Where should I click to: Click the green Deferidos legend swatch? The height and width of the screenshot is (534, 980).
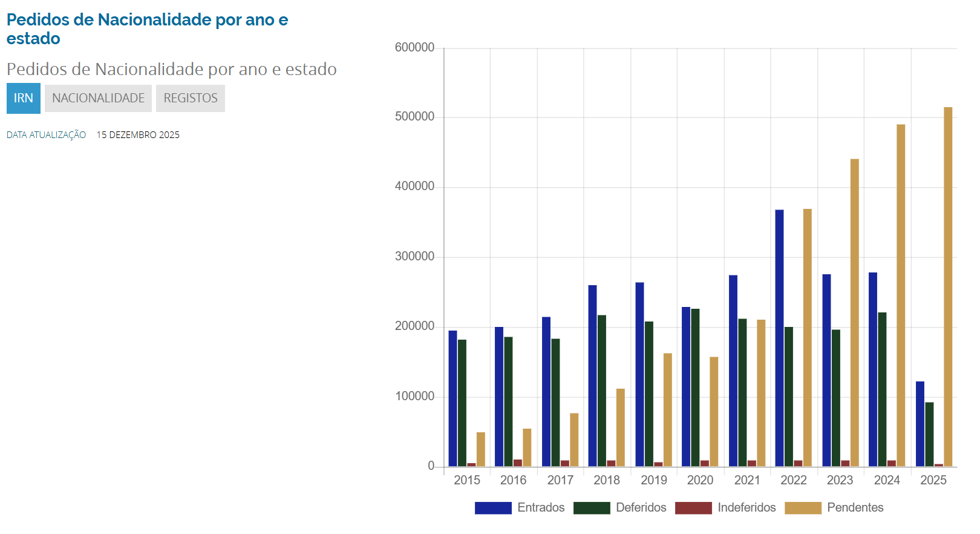pos(592,508)
